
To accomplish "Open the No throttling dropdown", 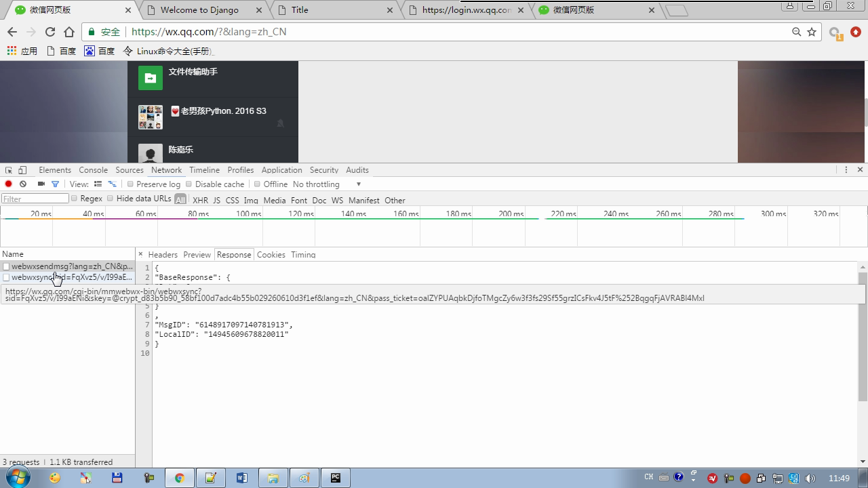I will 327,184.
